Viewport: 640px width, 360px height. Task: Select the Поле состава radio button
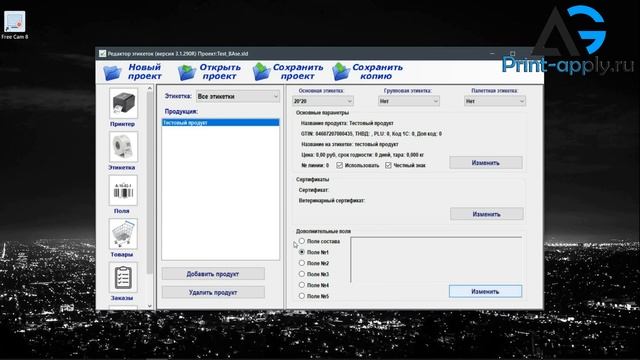[x=302, y=241]
